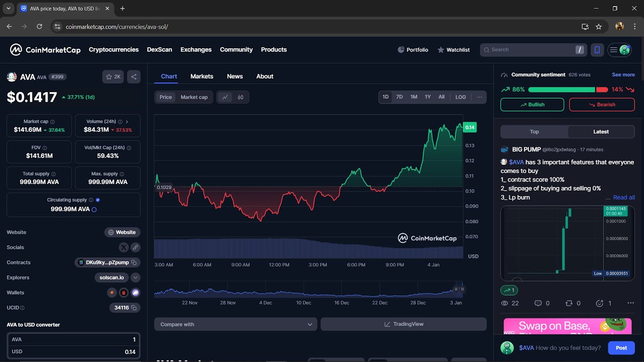Expand Volume (24h) details chevron
Screen dimensions: 644x362
tap(127, 122)
